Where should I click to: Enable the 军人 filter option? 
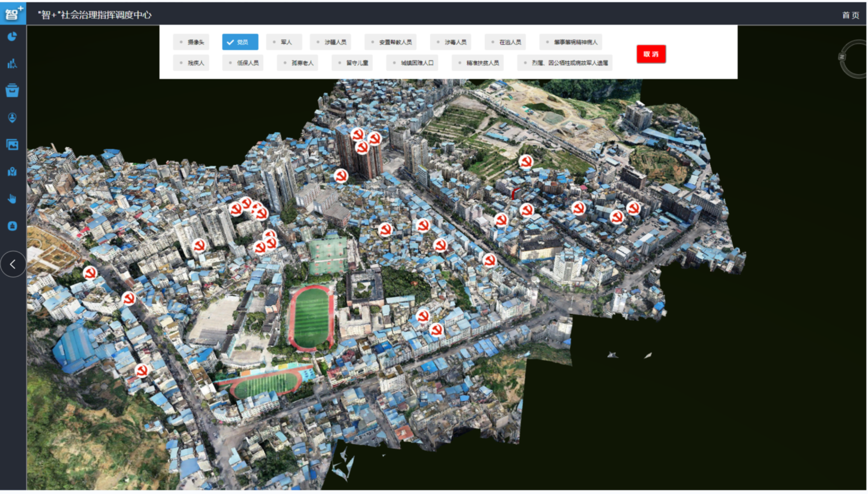point(284,42)
